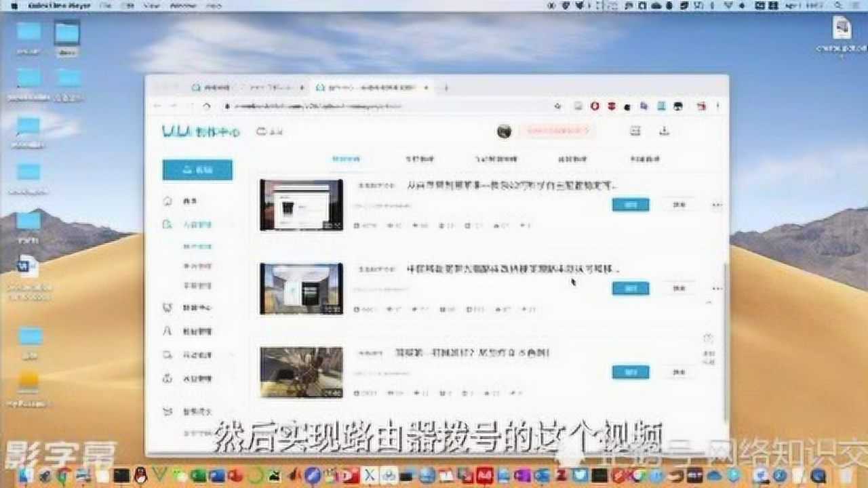The height and width of the screenshot is (488, 868).
Task: Open the three-dot menu for the first video row
Action: [717, 205]
